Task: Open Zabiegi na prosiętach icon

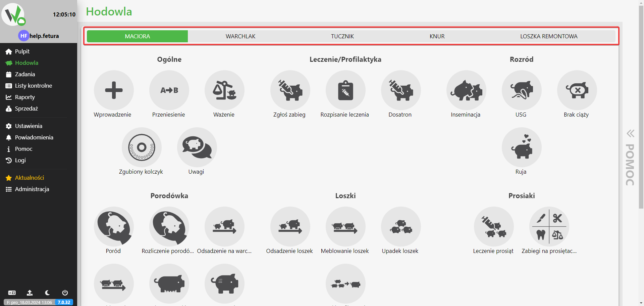Action: click(x=549, y=226)
